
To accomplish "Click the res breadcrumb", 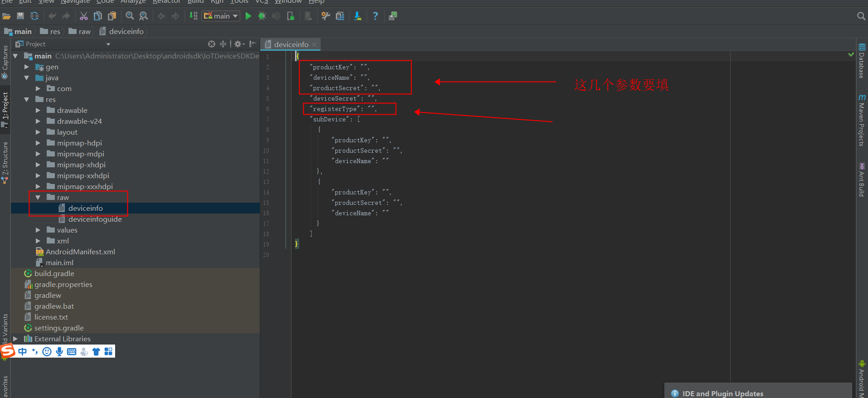I will [x=50, y=32].
